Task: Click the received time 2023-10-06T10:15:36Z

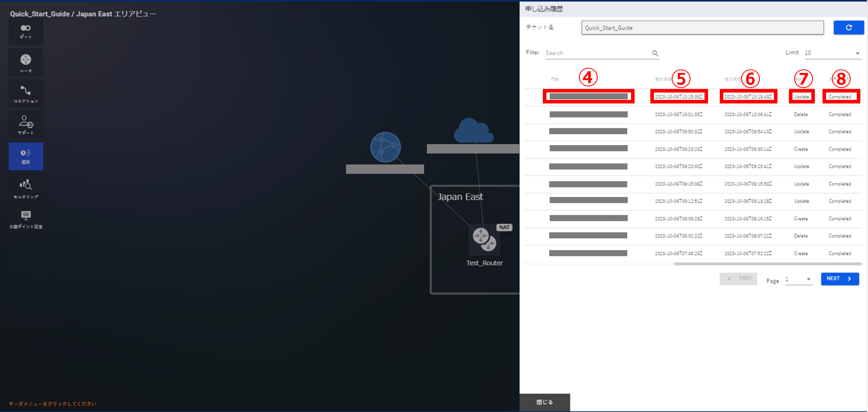Action: click(x=679, y=97)
